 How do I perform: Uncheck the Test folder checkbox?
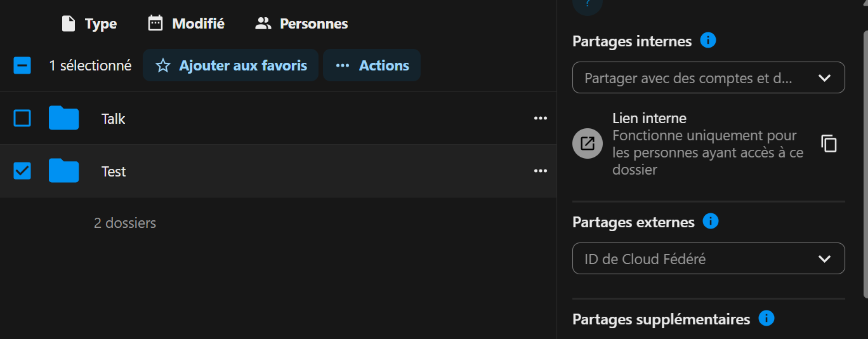click(x=22, y=171)
